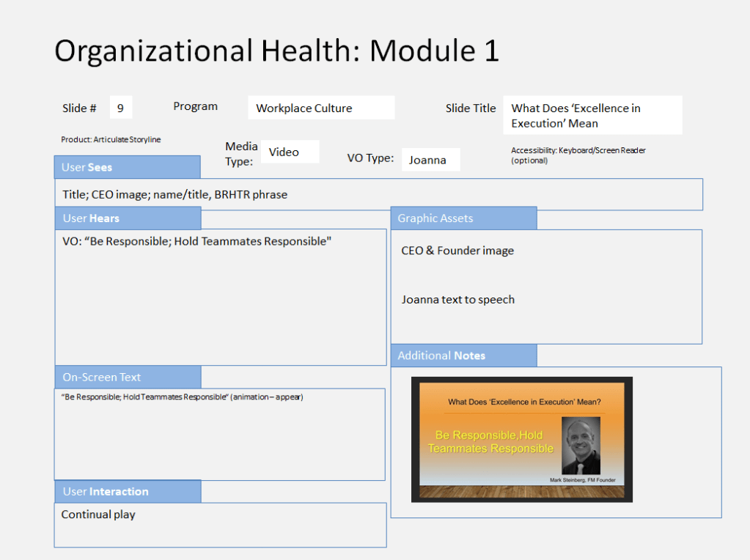This screenshot has width=750, height=560.
Task: Click the 'Graphic Assets' header
Action: (x=463, y=218)
